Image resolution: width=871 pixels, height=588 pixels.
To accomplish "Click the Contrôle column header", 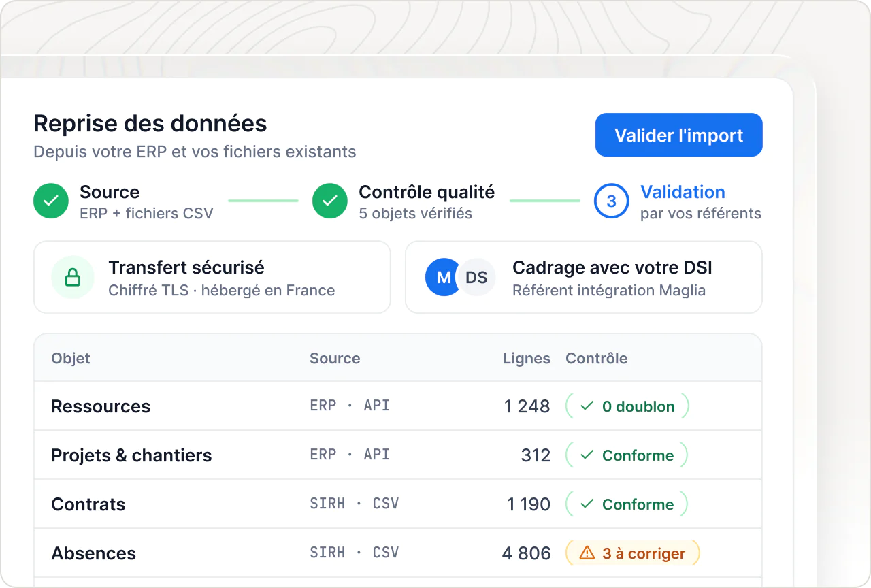I will 597,358.
